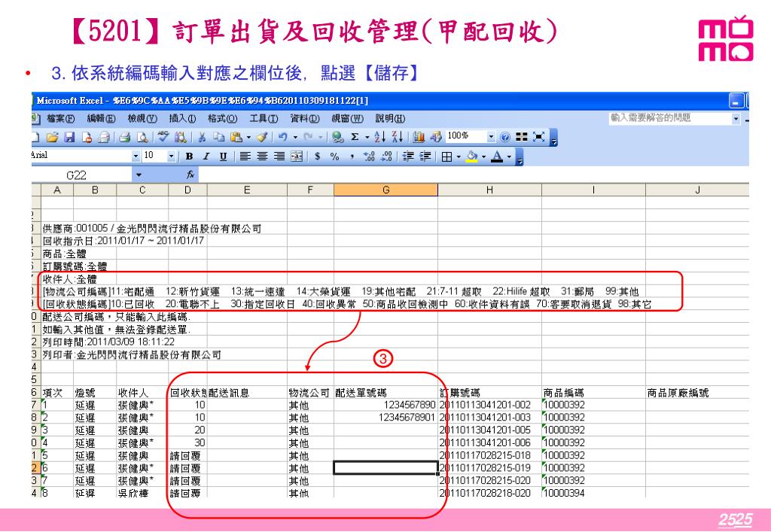
Task: Copy selection using the Copy icon
Action: pyautogui.click(x=218, y=137)
